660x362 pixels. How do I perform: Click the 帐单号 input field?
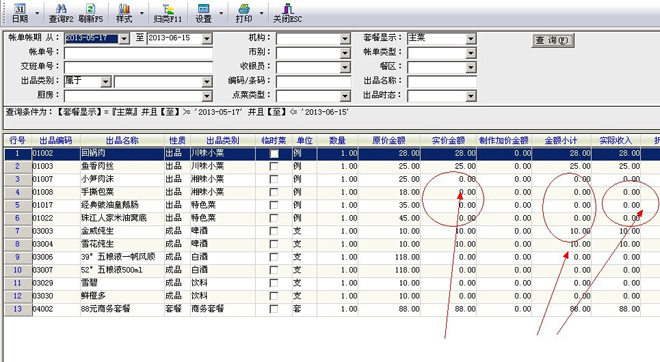click(138, 53)
